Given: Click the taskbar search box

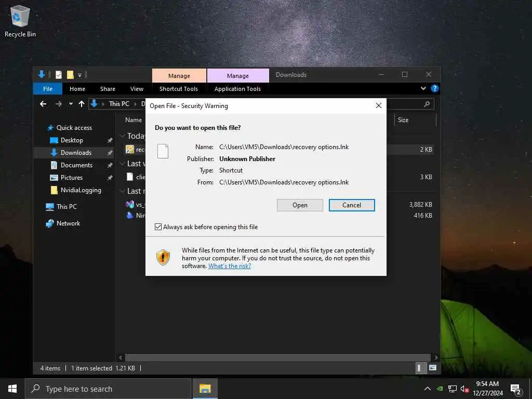Looking at the screenshot, I should [108, 389].
